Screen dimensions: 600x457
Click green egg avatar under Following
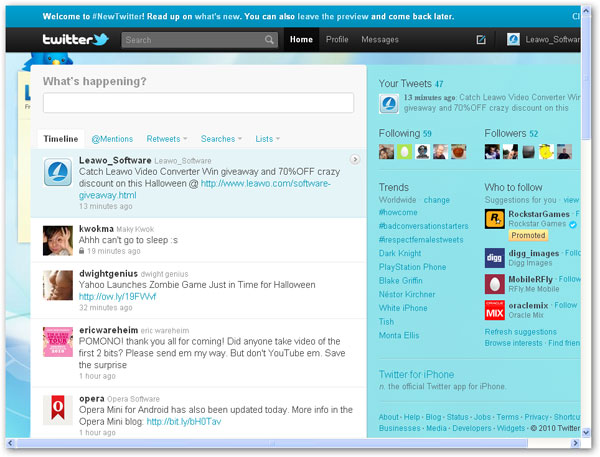tap(404, 152)
